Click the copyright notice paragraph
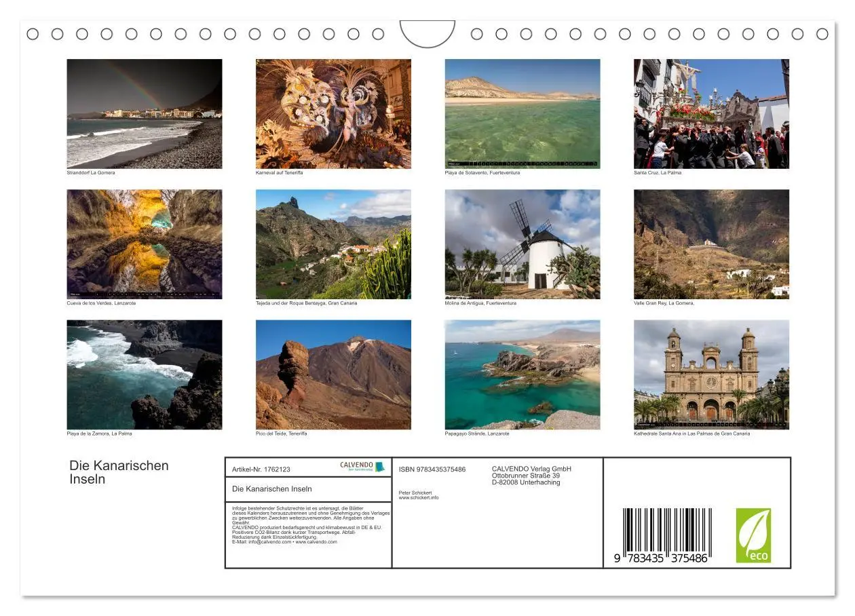This screenshot has width=855, height=616. 311,525
